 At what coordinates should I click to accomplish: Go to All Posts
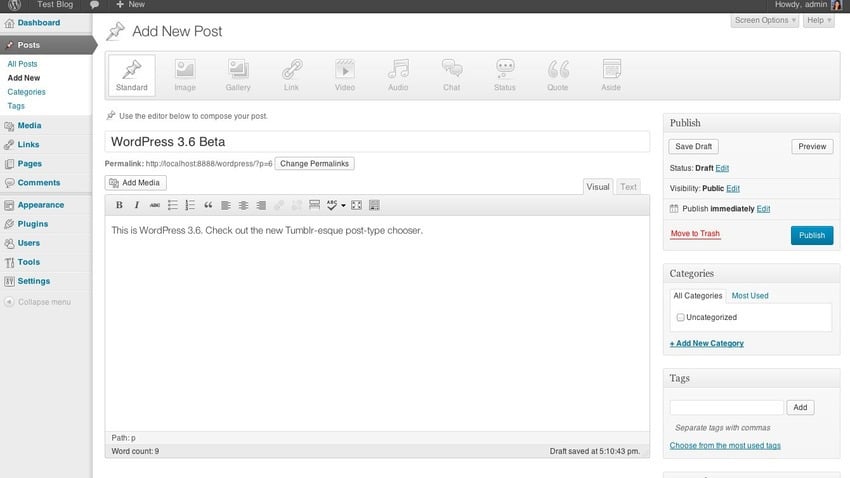pos(22,63)
